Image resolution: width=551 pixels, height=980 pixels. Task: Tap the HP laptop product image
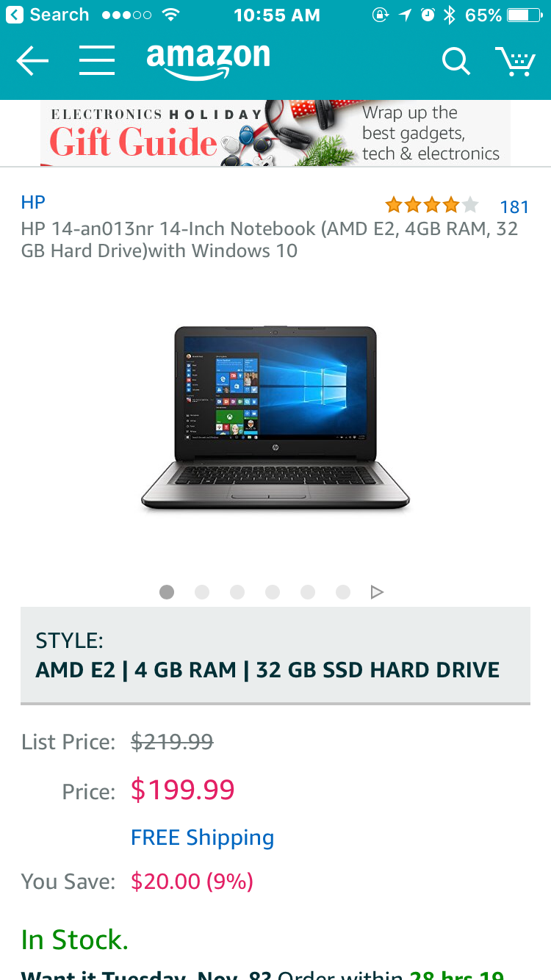point(275,419)
